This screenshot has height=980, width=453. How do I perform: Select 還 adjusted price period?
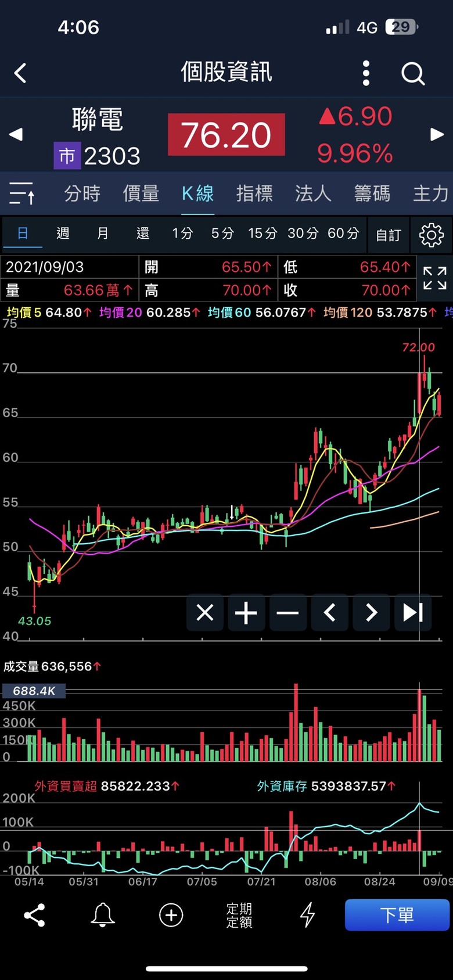(x=143, y=234)
